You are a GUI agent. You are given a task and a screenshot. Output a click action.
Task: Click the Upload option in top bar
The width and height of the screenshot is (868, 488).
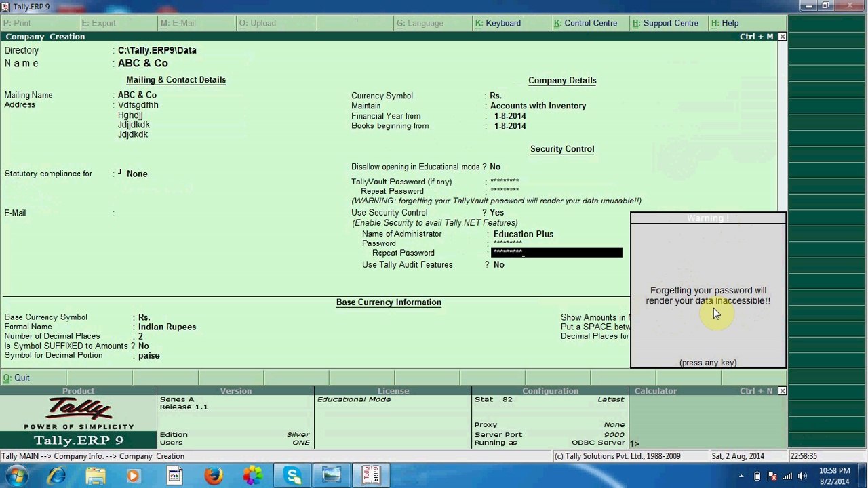point(257,23)
